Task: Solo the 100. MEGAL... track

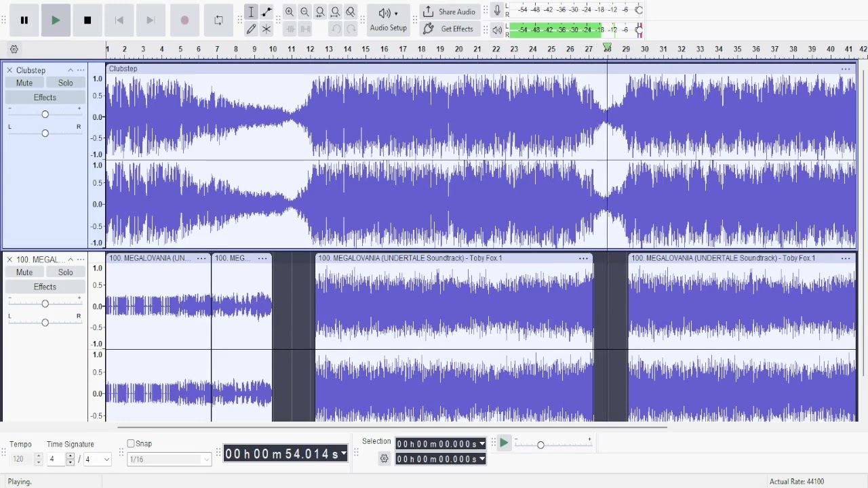Action: tap(66, 272)
